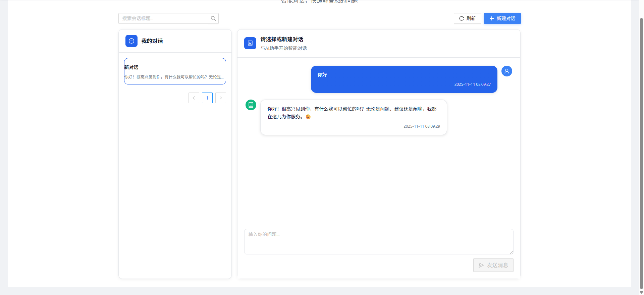Click timestamp 2025-11-11 08:09:29
Screen dimensions: 644x295
tap(422, 126)
